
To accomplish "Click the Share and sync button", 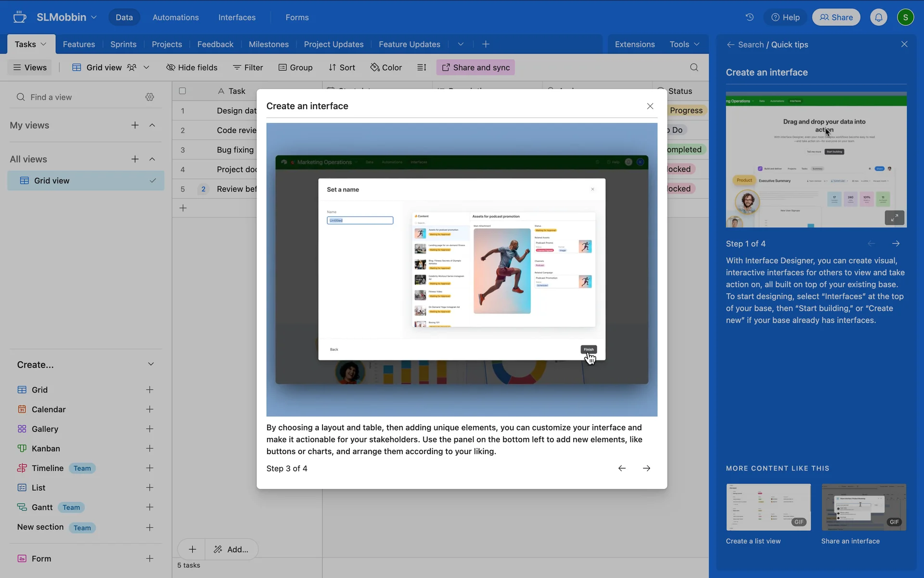I will [475, 67].
